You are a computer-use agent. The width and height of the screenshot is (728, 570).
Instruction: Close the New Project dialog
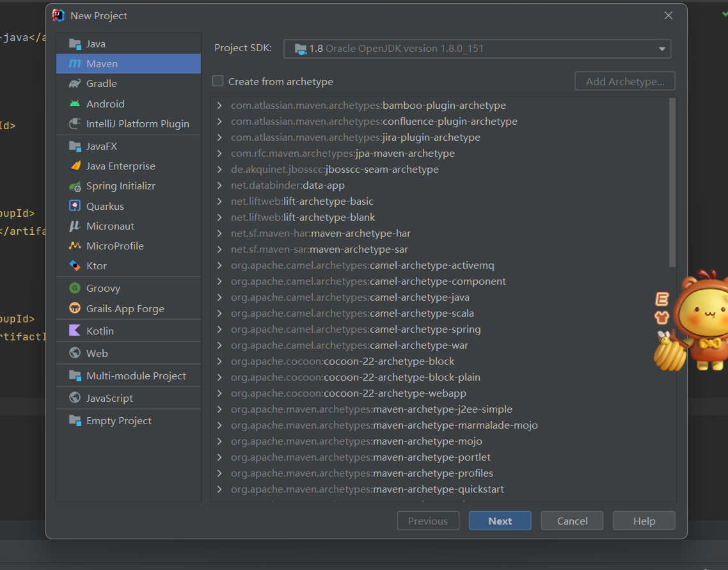[668, 15]
